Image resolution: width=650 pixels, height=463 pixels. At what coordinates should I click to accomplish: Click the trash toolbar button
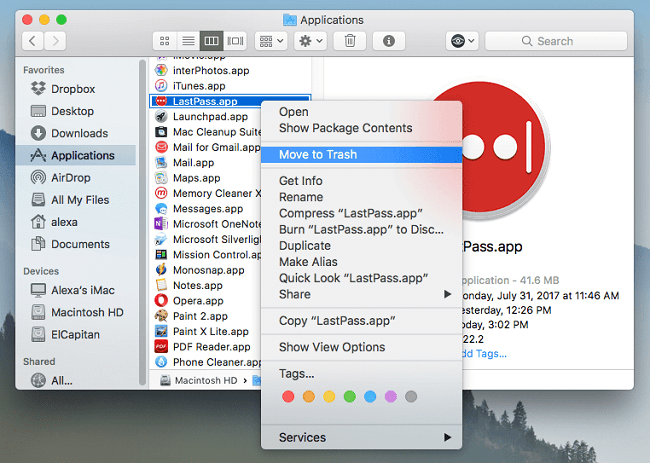pos(350,41)
